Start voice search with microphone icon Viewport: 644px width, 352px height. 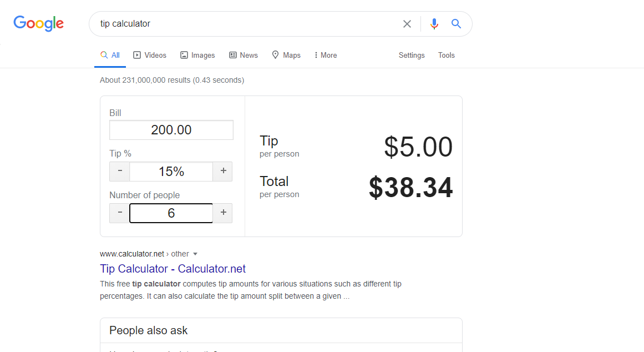(434, 24)
